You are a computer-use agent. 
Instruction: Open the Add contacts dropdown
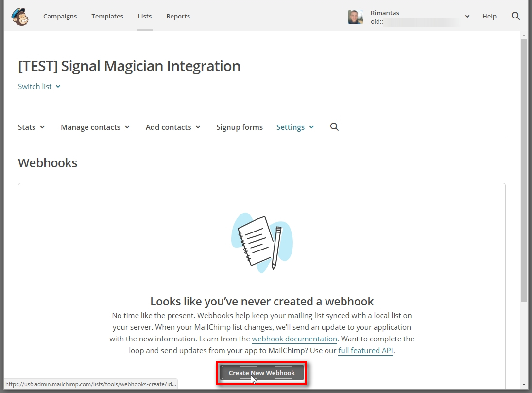pos(173,127)
